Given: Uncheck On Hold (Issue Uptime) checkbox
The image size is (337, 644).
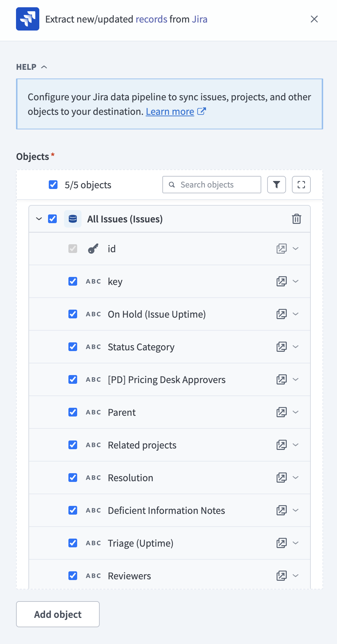Looking at the screenshot, I should [73, 314].
